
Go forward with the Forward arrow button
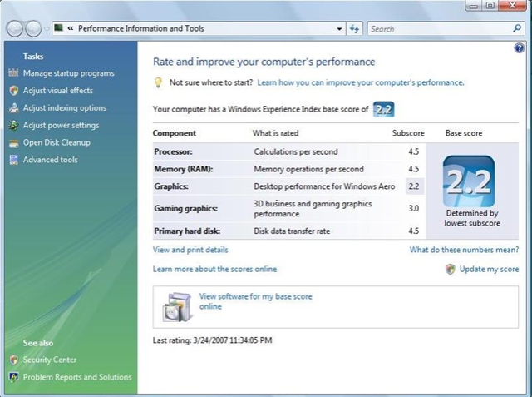click(x=33, y=29)
